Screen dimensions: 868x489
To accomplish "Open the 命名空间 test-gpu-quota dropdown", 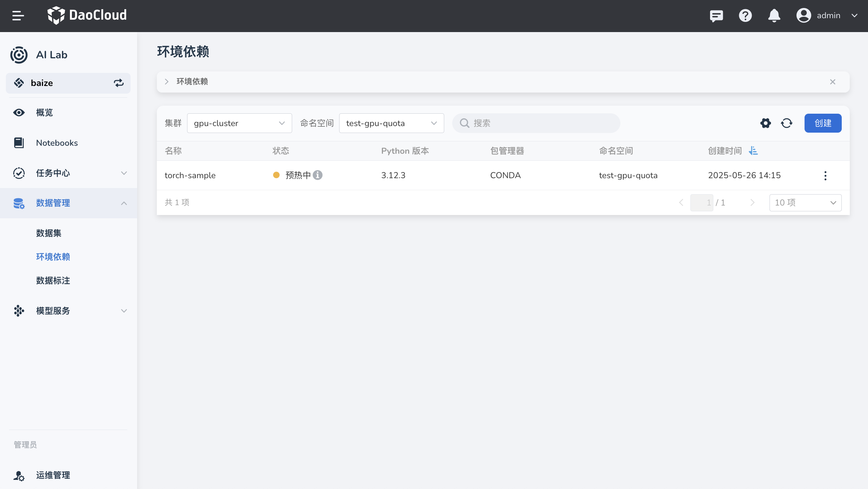I will [391, 123].
